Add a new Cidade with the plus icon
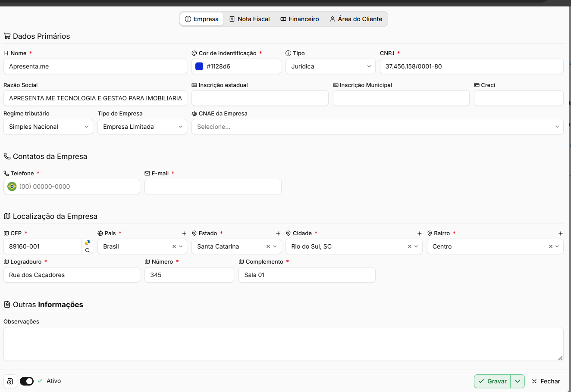The image size is (571, 392). tap(420, 233)
